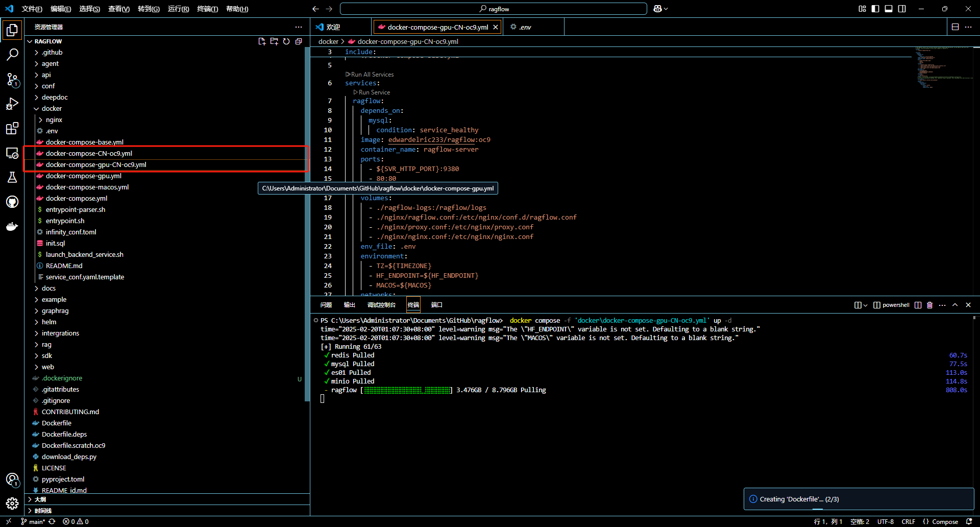Refresh the explorer file tree

coord(286,41)
